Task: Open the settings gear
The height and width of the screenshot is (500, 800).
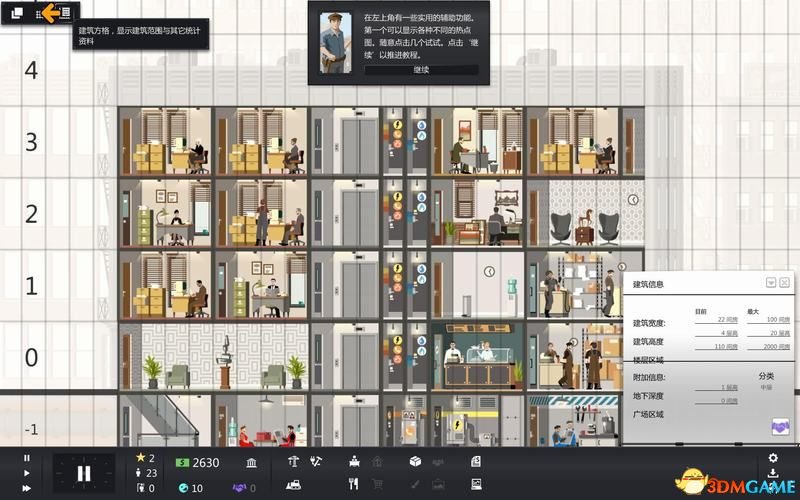Action: click(773, 458)
